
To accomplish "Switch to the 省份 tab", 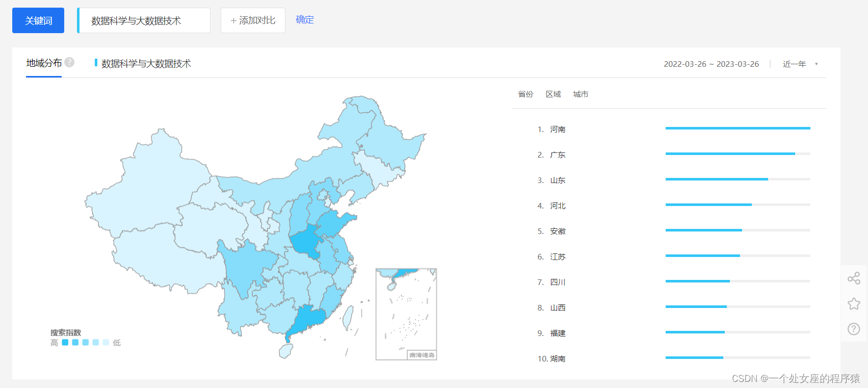I will [525, 94].
